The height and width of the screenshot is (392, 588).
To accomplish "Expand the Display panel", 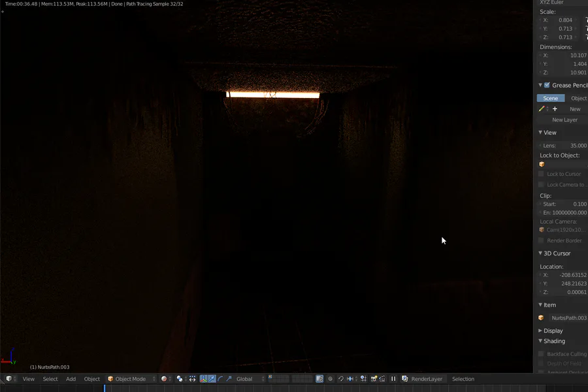I will [x=540, y=331].
